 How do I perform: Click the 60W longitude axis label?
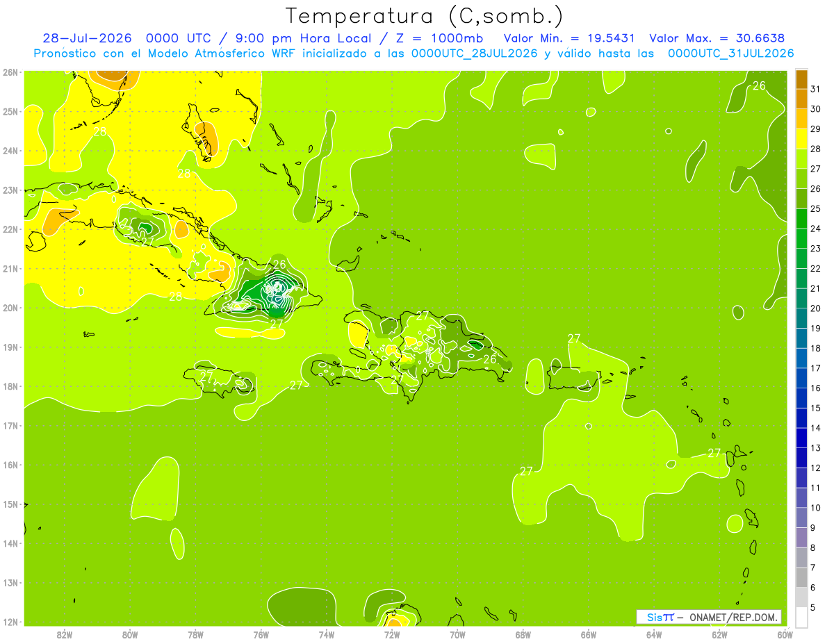click(785, 634)
